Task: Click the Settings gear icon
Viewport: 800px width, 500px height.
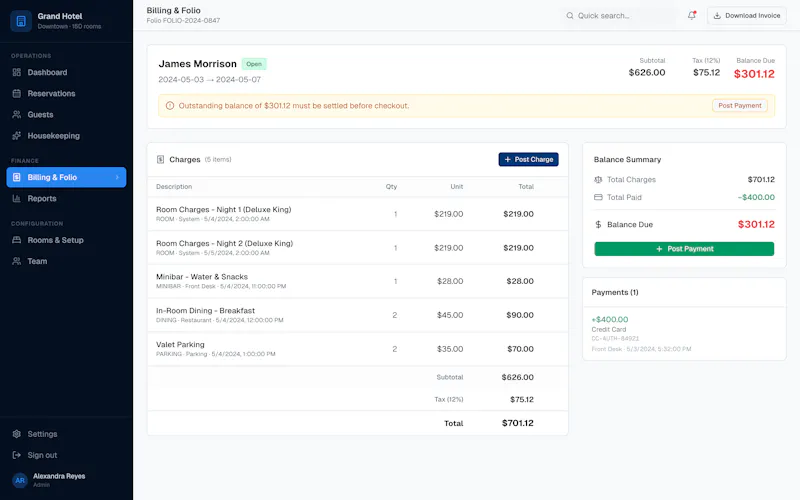Action: 17,434
